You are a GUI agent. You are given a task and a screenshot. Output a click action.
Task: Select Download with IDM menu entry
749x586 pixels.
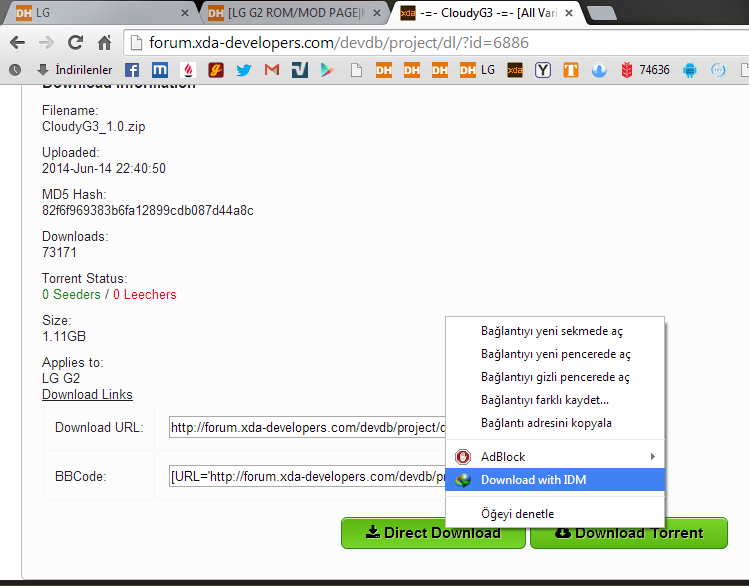(x=555, y=479)
